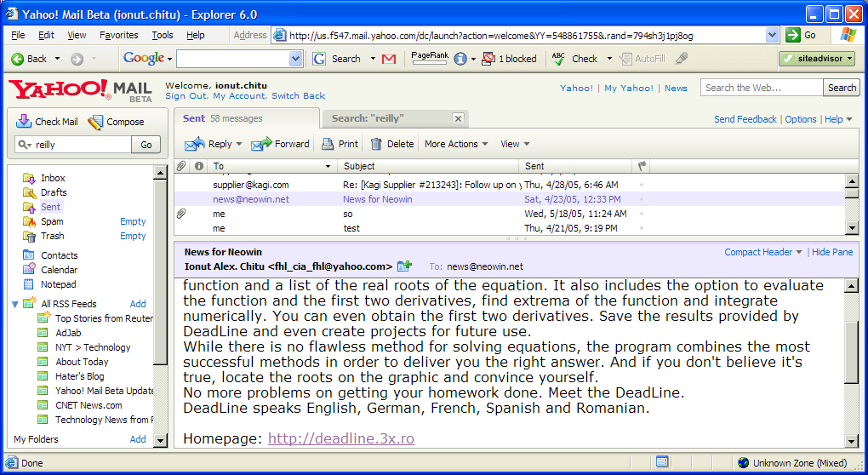The image size is (868, 475).
Task: Open the File menu
Action: coord(18,35)
